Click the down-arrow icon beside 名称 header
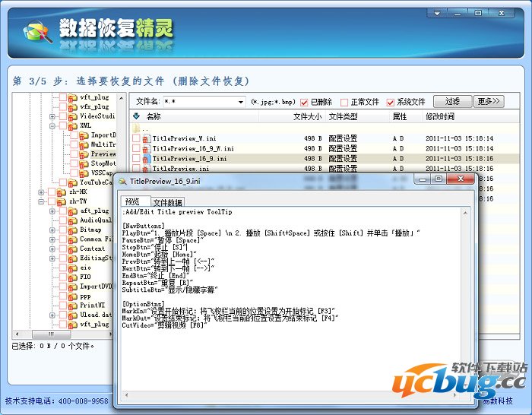Image resolution: width=532 pixels, height=415 pixels. 136,117
